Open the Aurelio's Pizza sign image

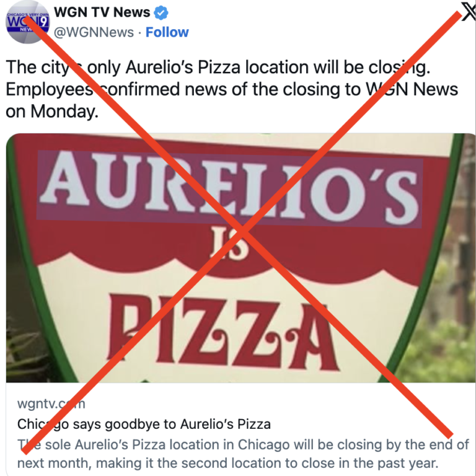point(240,258)
